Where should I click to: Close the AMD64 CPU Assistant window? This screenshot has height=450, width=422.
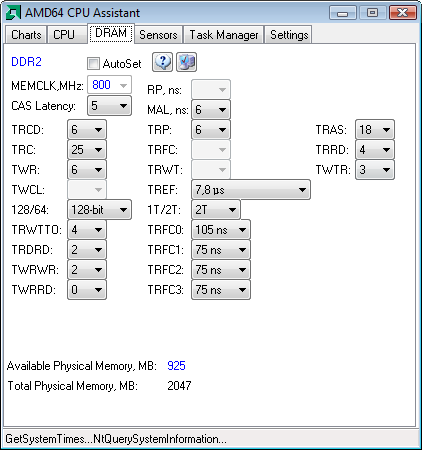pyautogui.click(x=402, y=13)
